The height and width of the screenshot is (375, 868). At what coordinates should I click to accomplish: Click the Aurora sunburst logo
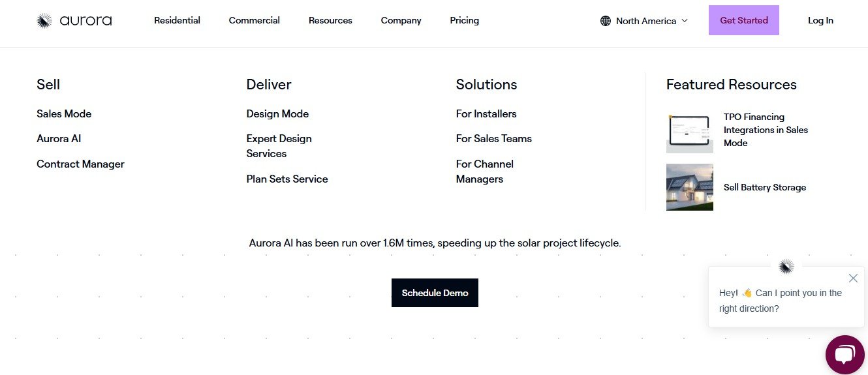tap(44, 21)
